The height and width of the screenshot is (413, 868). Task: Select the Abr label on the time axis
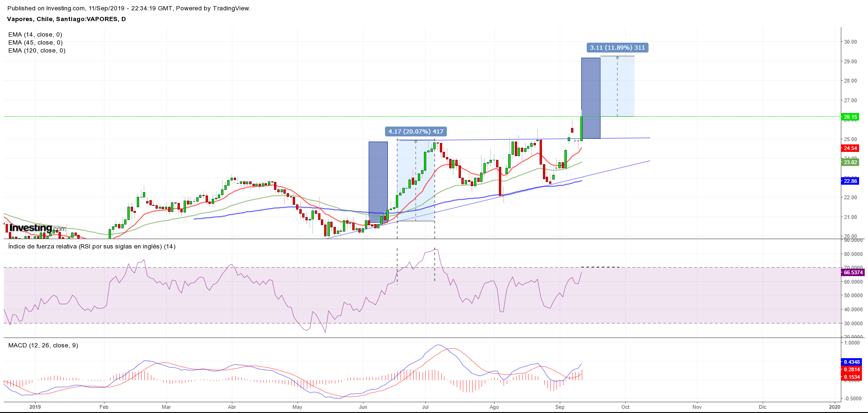(232, 407)
